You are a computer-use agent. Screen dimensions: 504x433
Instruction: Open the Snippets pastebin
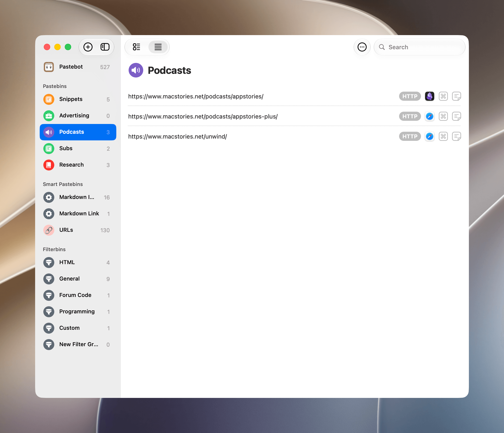[x=78, y=99]
